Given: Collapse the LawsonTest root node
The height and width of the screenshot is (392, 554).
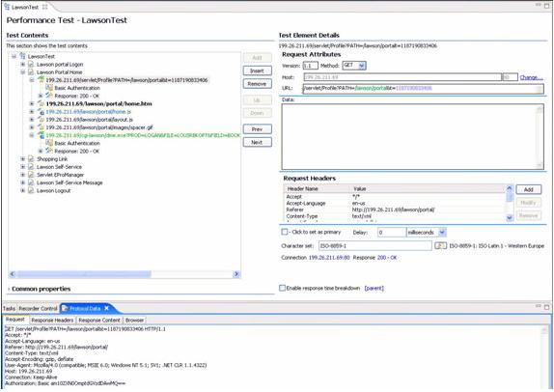Looking at the screenshot, I should coord(14,56).
